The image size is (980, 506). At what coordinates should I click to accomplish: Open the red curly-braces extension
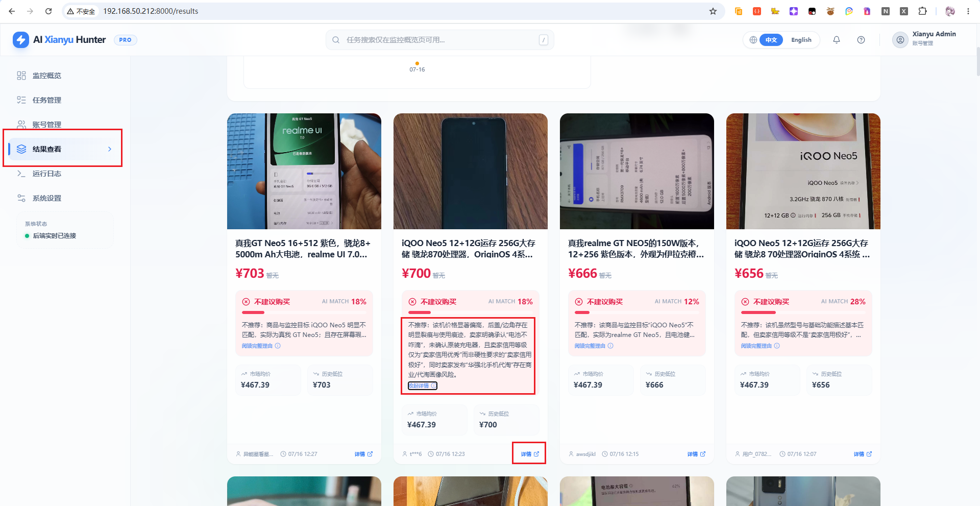757,11
